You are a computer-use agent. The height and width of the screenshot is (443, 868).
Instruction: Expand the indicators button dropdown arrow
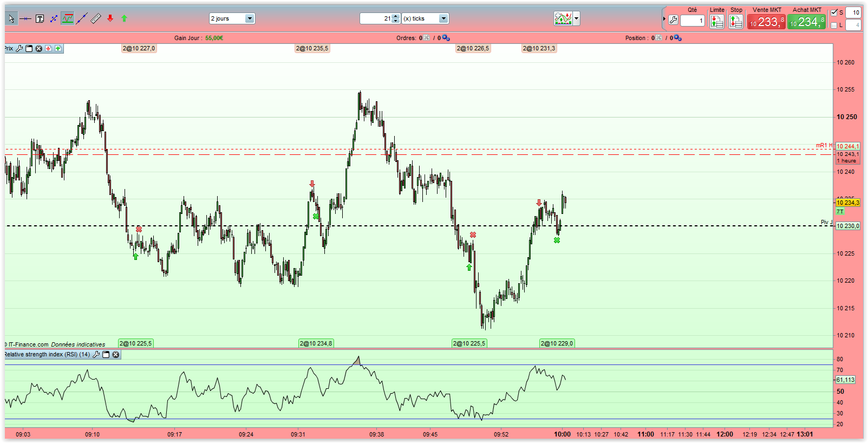[x=577, y=18]
